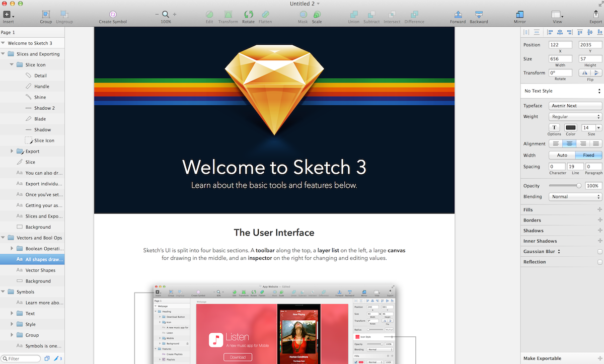Click Make Exportable
Screen dimensions: 604x364
(x=542, y=358)
